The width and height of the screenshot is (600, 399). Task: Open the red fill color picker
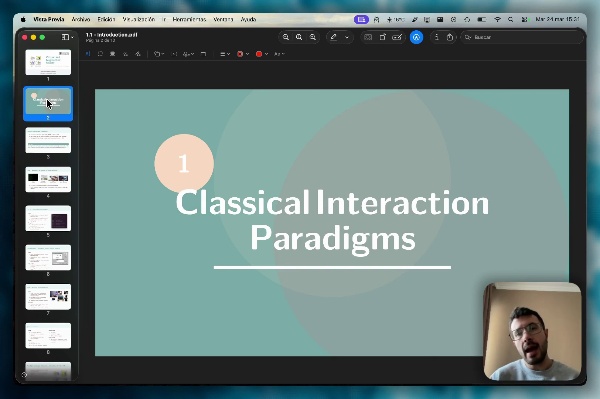click(x=261, y=54)
